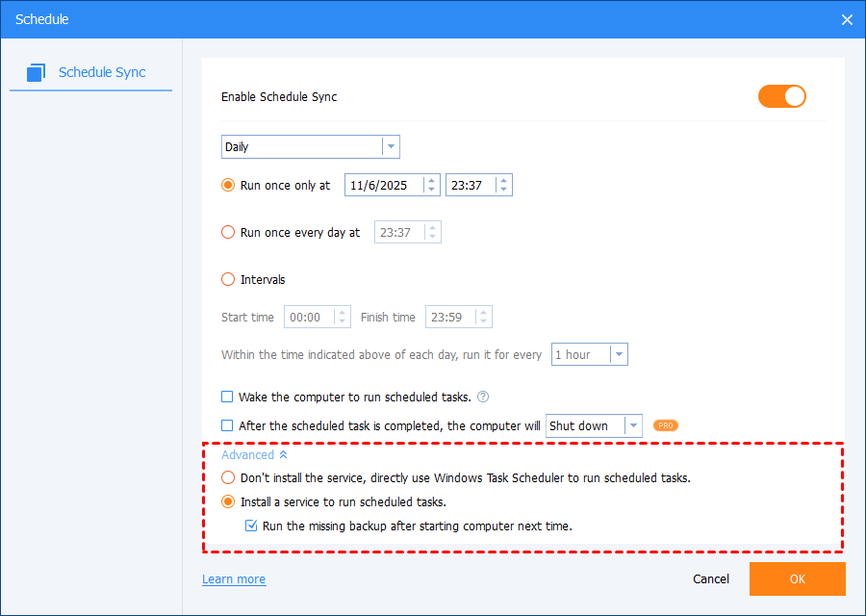
Task: Click the PRO badge icon
Action: point(666,425)
